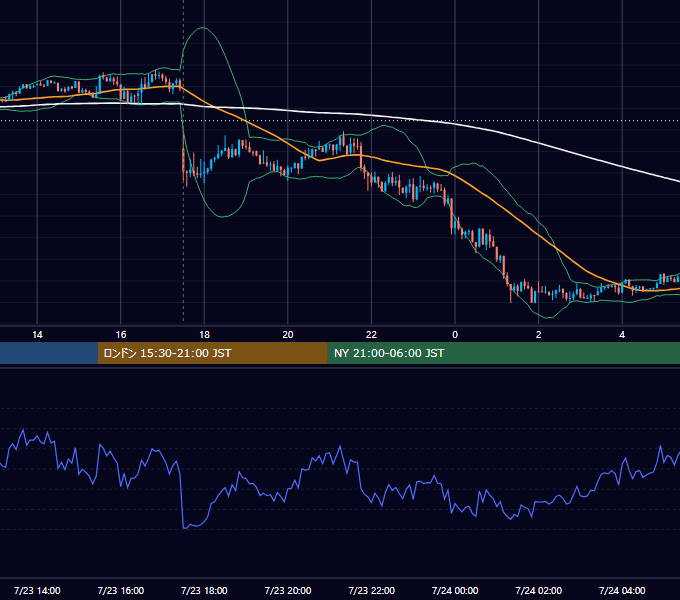The image size is (680, 600).
Task: Click the "7/23 14:00" date label
Action: 37,590
